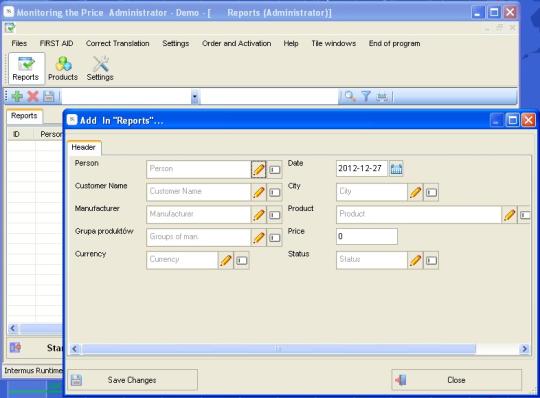Select the Reports tab in main window
This screenshot has height=398, width=540.
pyautogui.click(x=24, y=116)
